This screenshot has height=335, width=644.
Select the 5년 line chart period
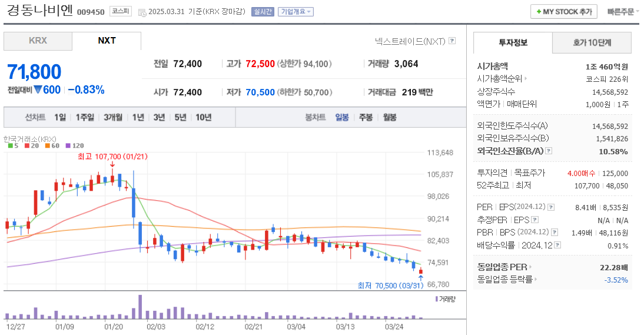pyautogui.click(x=180, y=117)
